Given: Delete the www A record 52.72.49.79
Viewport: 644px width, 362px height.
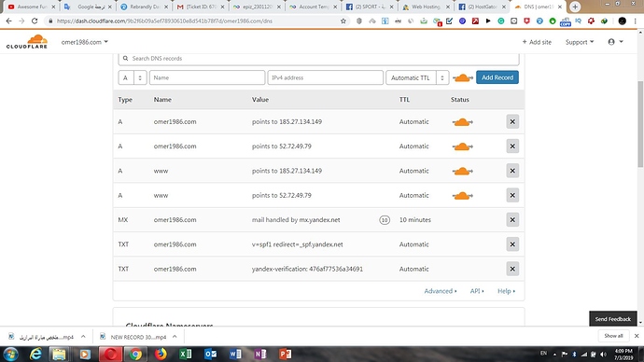Looking at the screenshot, I should pos(512,195).
